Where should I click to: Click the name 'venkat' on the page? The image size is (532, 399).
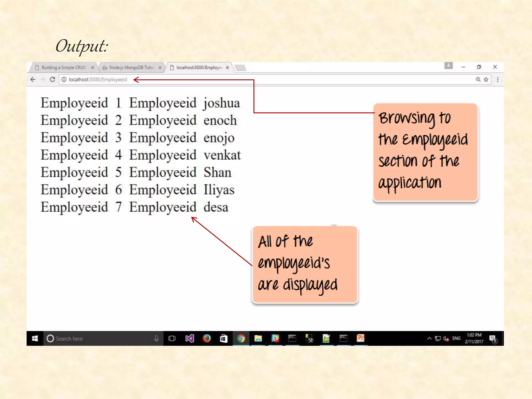click(x=222, y=155)
